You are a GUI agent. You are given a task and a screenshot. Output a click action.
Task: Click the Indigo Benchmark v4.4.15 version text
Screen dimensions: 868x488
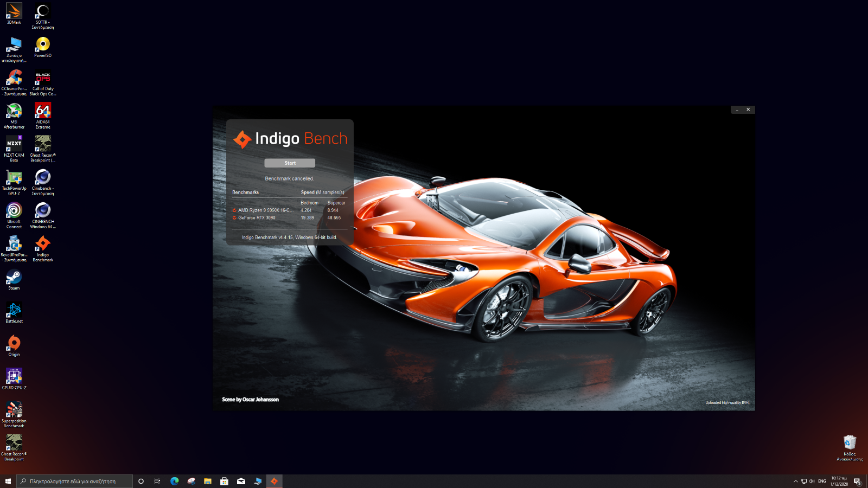[289, 237]
